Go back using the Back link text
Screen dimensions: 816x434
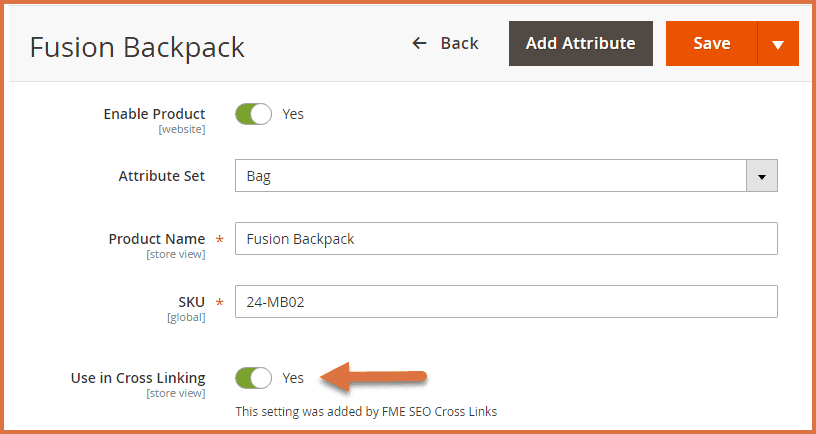click(459, 43)
